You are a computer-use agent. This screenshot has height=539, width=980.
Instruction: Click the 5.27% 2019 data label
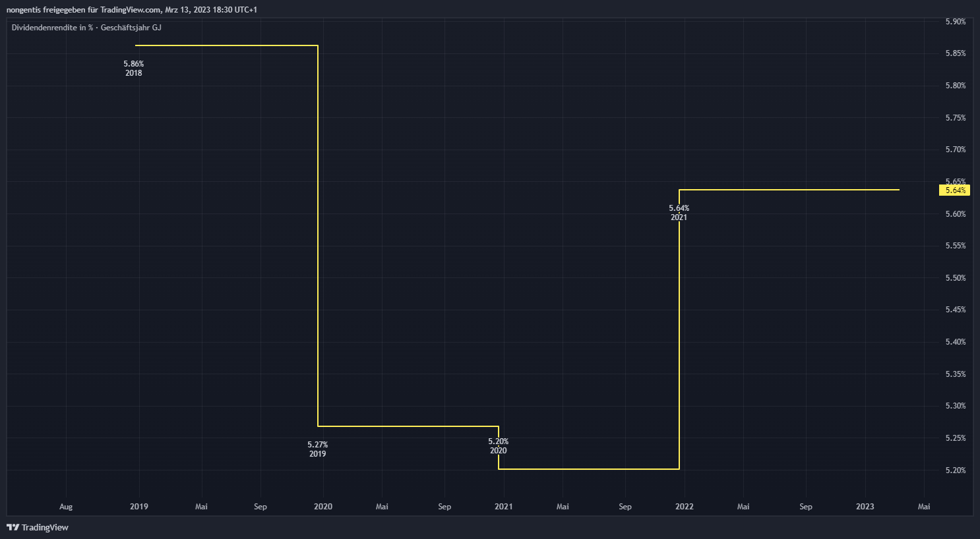(318, 449)
